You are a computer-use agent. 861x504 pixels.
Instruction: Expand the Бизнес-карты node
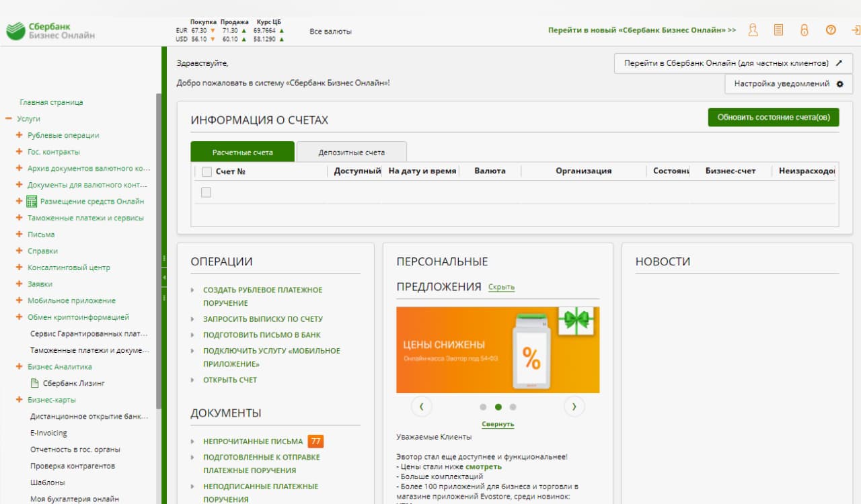pyautogui.click(x=20, y=400)
